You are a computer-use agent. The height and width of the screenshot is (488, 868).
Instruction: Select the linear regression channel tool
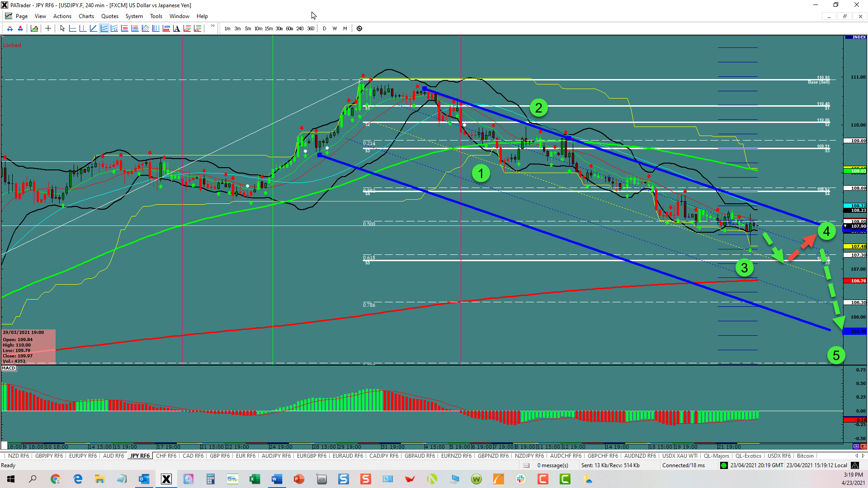(114, 28)
